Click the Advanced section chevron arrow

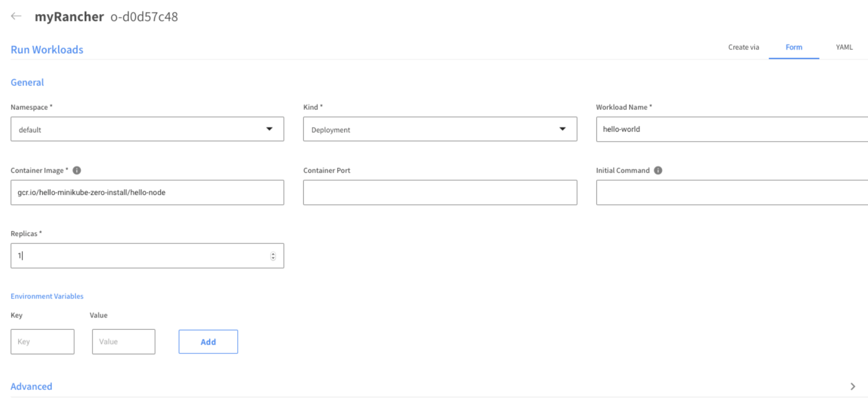coord(853,386)
